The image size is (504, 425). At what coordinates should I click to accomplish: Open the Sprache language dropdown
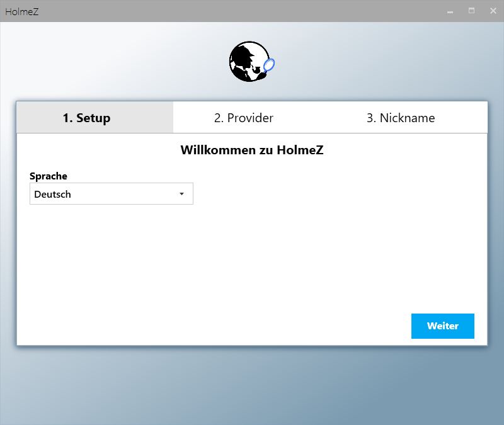point(112,194)
